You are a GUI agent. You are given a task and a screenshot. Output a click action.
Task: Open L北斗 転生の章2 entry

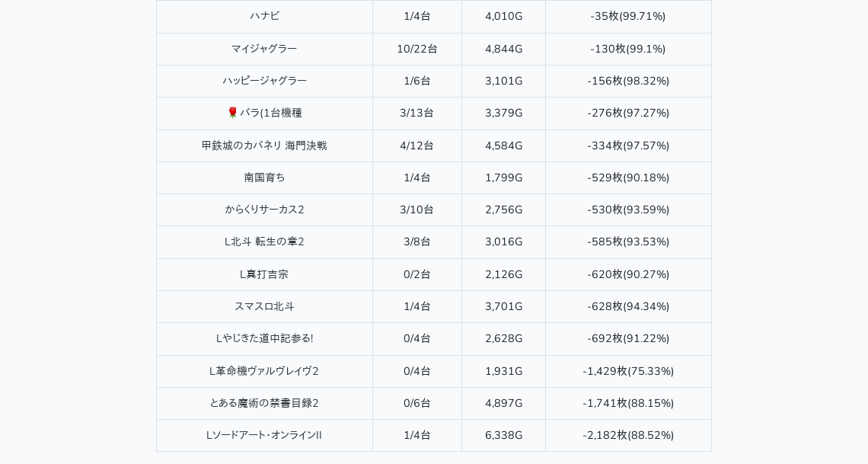265,242
